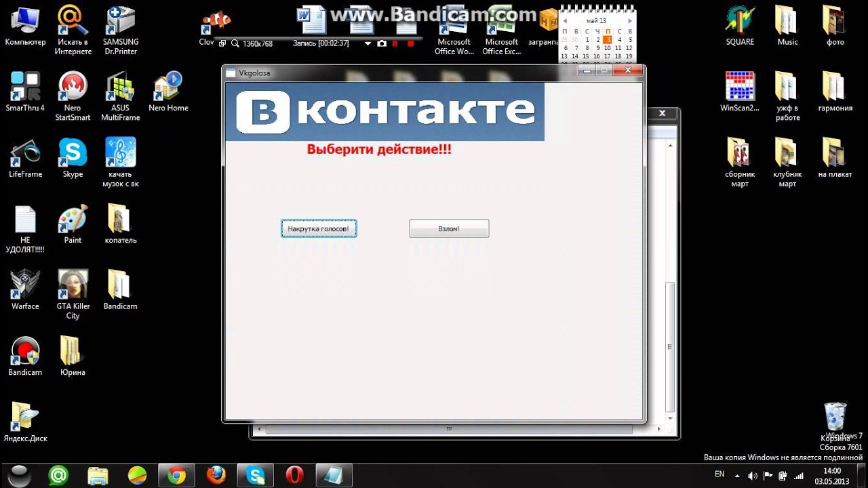Open клубняк март folder
The width and height of the screenshot is (868, 488).
[787, 163]
